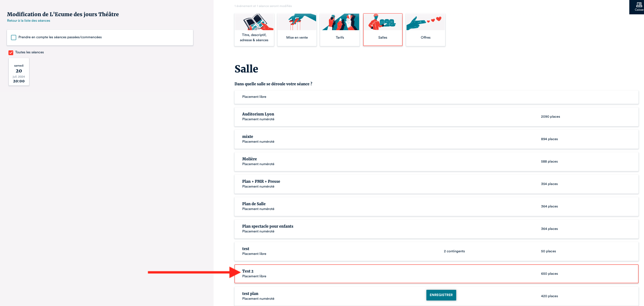The height and width of the screenshot is (306, 644).
Task: Choose Placement libre room option
Action: click(x=436, y=97)
